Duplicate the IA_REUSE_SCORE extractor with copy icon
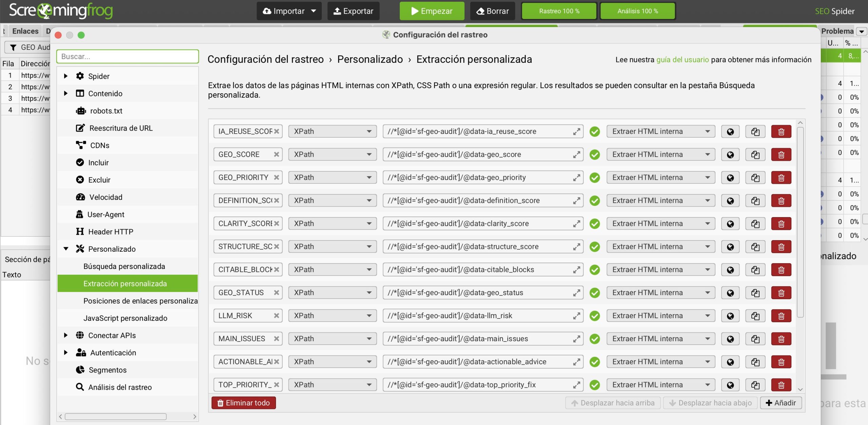Image resolution: width=868 pixels, height=425 pixels. coord(755,132)
